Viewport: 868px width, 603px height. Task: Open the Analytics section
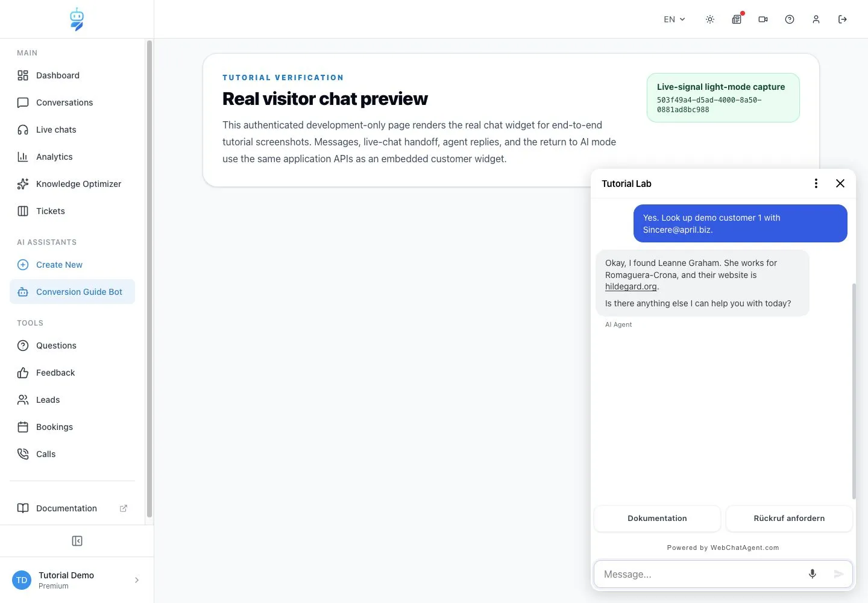click(x=72, y=157)
